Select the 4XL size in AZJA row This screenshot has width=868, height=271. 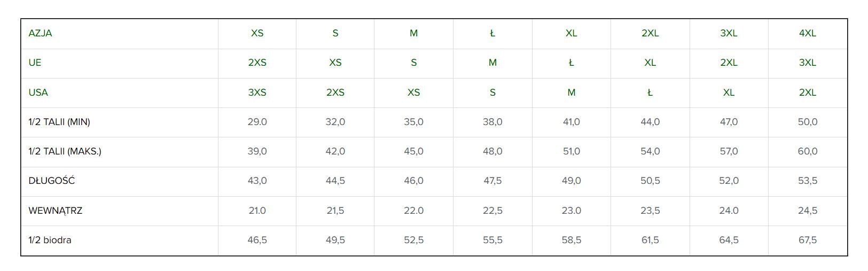807,33
